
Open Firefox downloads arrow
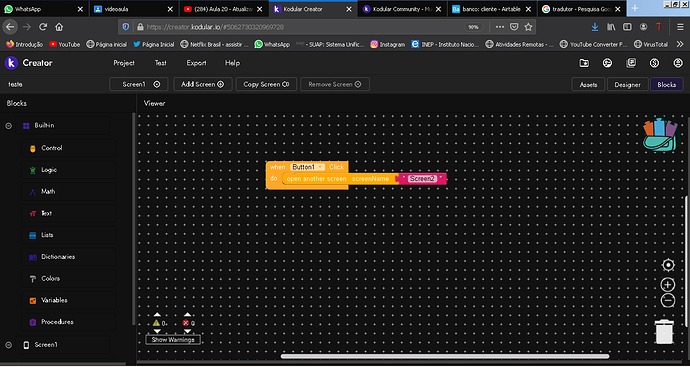595,27
